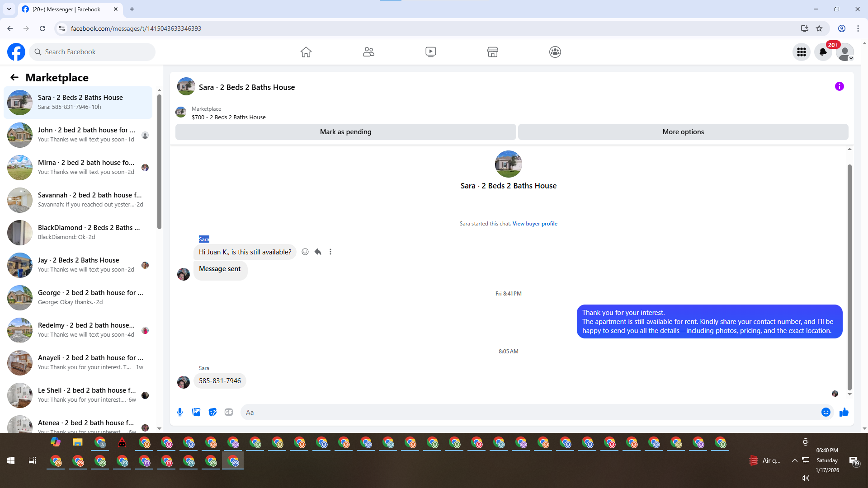The width and height of the screenshot is (868, 488).
Task: Open emoji picker in message box
Action: tap(826, 412)
